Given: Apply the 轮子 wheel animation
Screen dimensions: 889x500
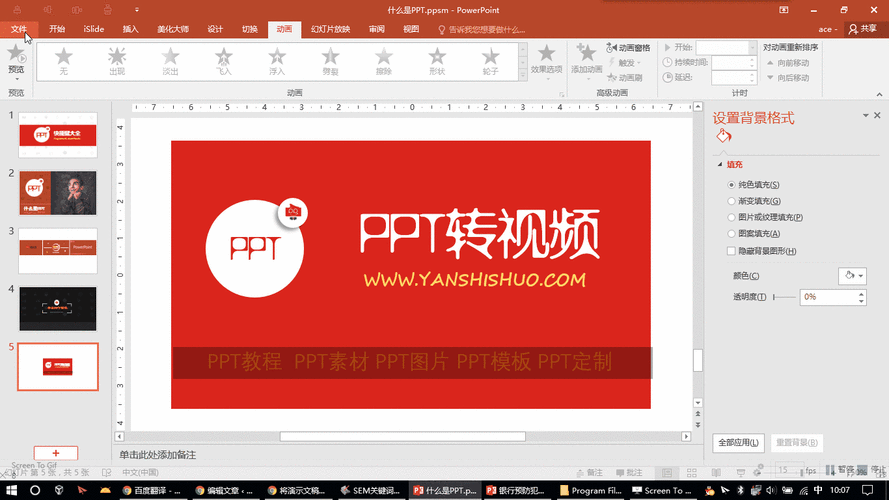Looking at the screenshot, I should [x=490, y=61].
